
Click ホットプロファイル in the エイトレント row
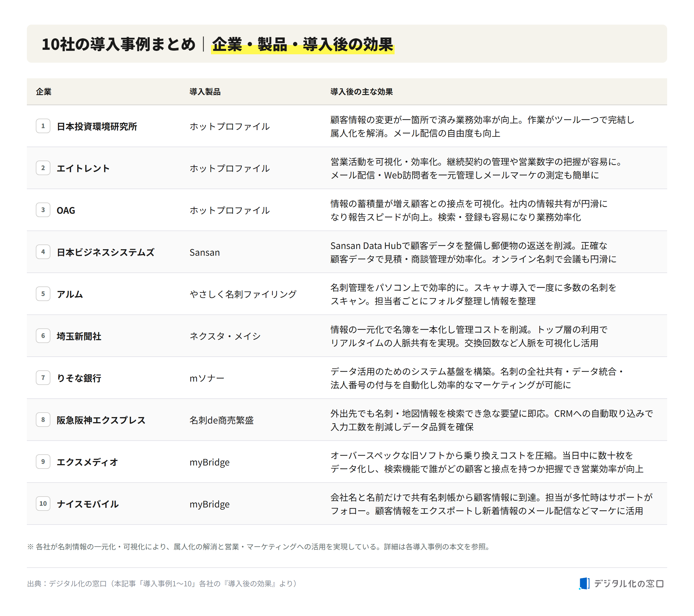pos(230,168)
